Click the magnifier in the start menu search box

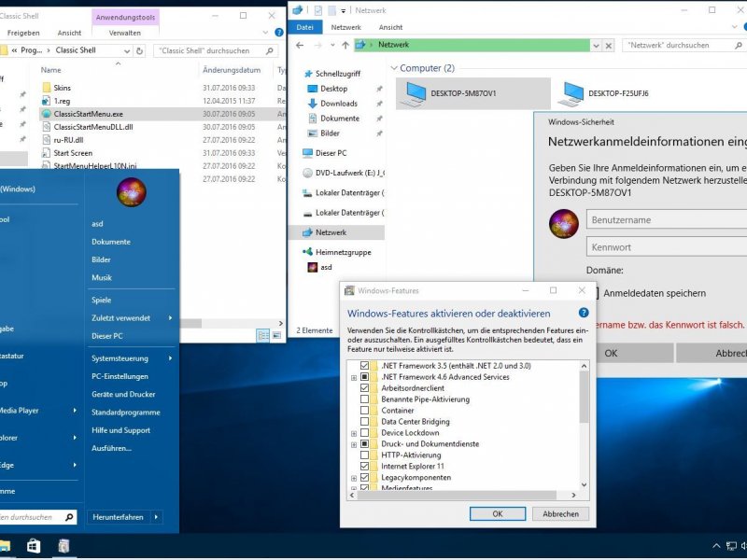click(x=69, y=517)
